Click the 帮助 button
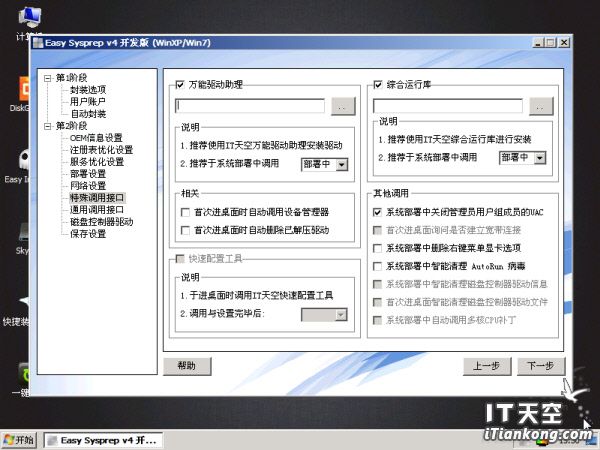 (187, 366)
